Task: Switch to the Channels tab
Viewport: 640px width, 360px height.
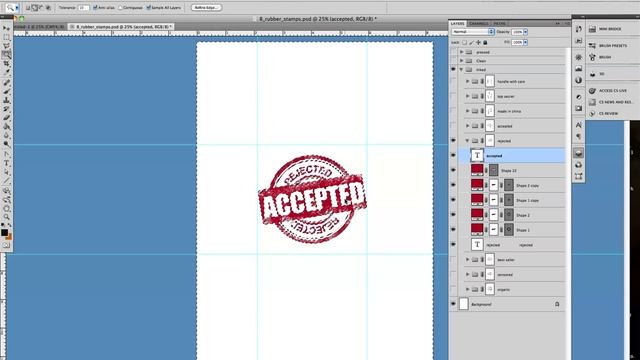Action: (x=478, y=24)
